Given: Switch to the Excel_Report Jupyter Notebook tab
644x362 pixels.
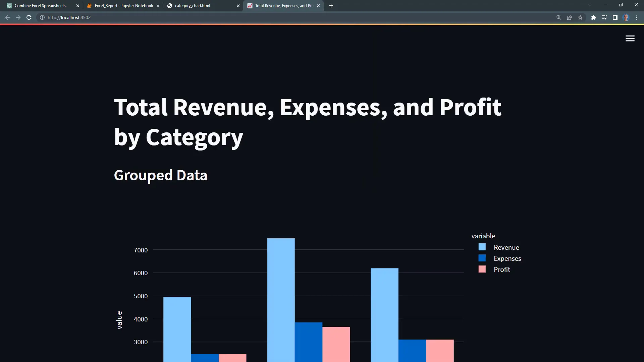Looking at the screenshot, I should pos(121,5).
